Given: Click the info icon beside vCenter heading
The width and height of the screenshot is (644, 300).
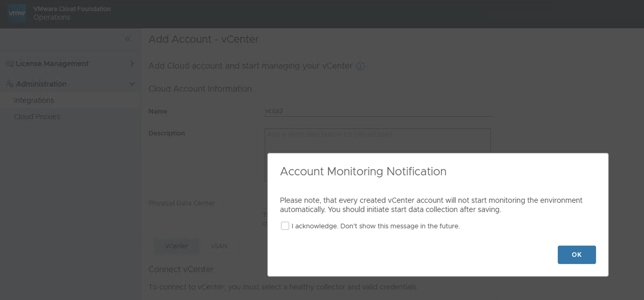Looking at the screenshot, I should coord(360,66).
